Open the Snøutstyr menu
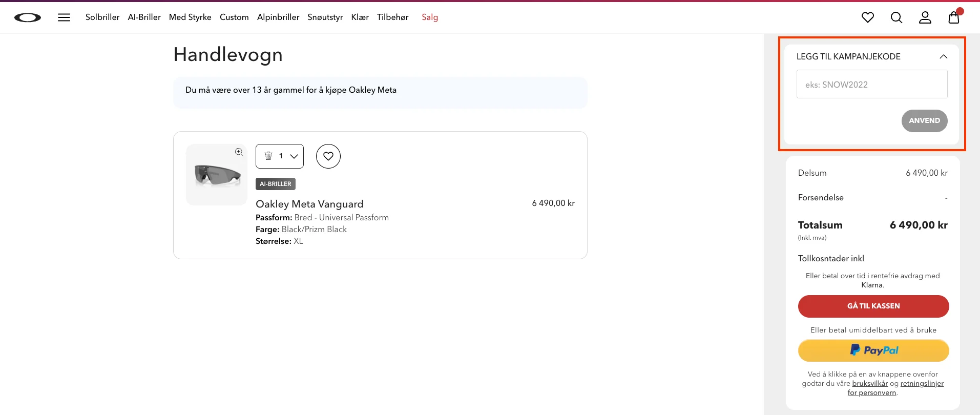The width and height of the screenshot is (980, 415). 325,17
